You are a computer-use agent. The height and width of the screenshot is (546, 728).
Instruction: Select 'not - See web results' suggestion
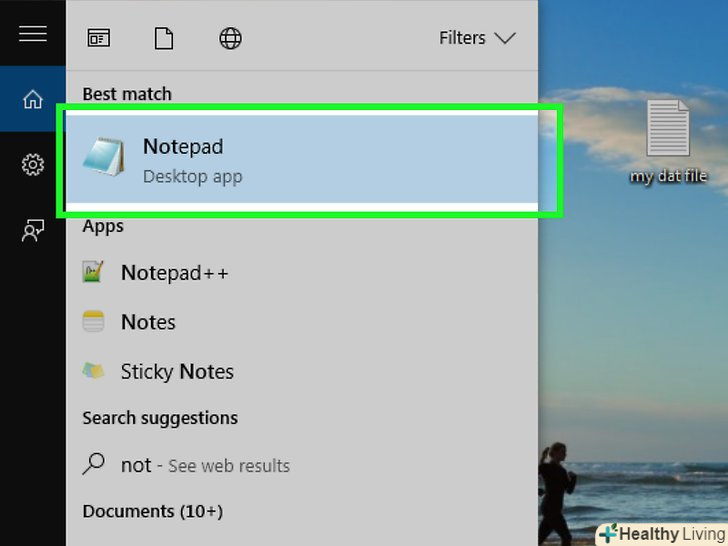(x=302, y=465)
